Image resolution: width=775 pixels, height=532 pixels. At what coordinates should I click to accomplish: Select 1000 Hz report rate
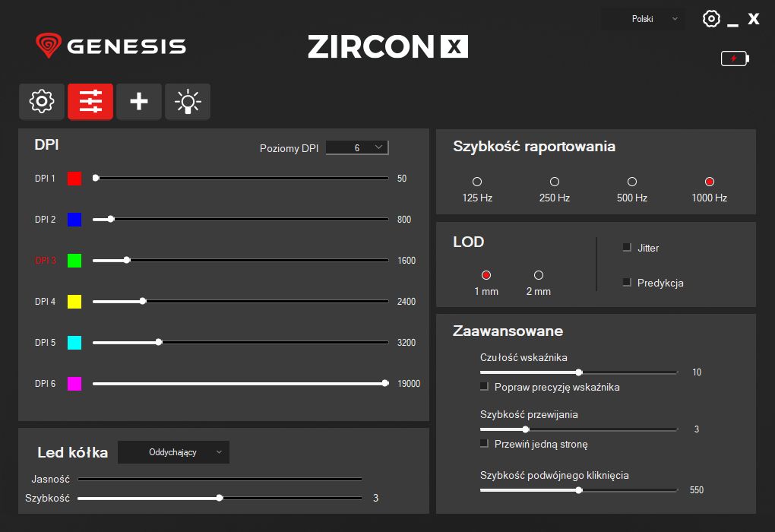pos(709,182)
